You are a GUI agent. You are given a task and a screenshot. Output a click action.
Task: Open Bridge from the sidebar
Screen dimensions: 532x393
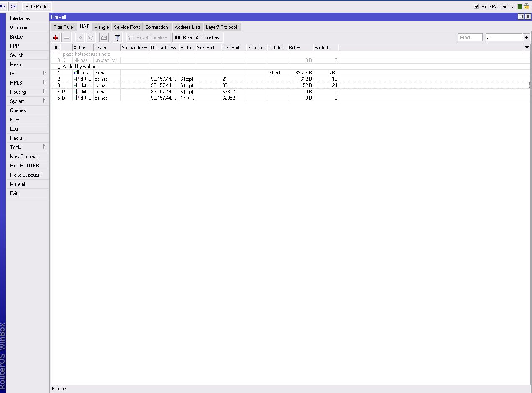tap(28, 36)
